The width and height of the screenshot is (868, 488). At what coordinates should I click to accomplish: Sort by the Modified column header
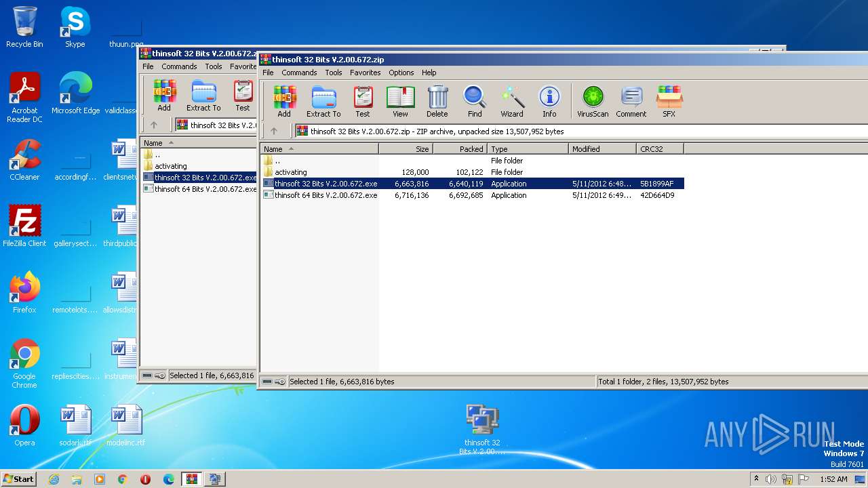pos(602,149)
